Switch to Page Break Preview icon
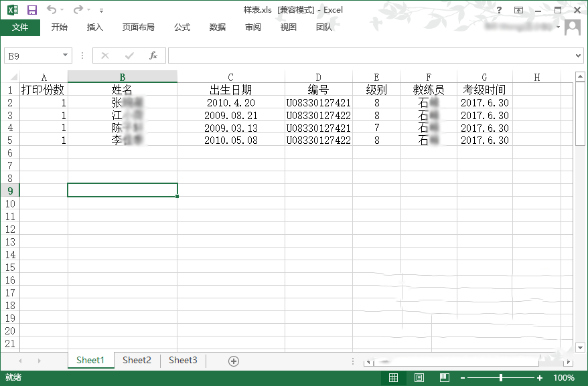Image resolution: width=588 pixels, height=386 pixels. tap(443, 378)
